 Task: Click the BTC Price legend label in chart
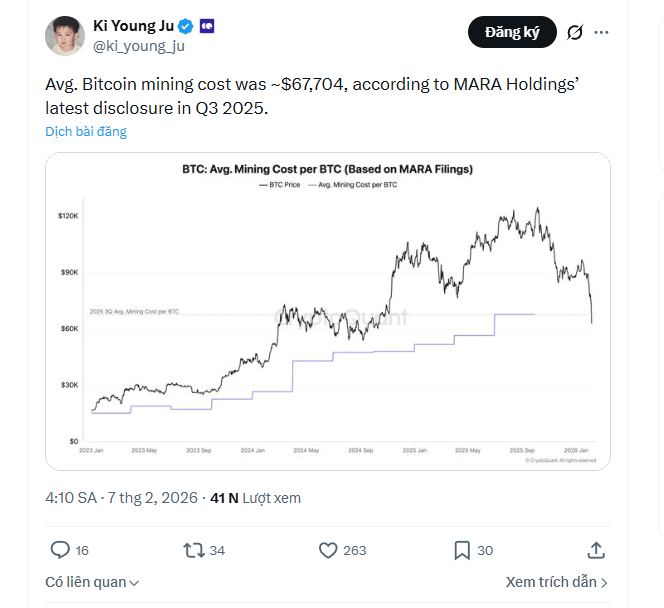pyautogui.click(x=281, y=185)
